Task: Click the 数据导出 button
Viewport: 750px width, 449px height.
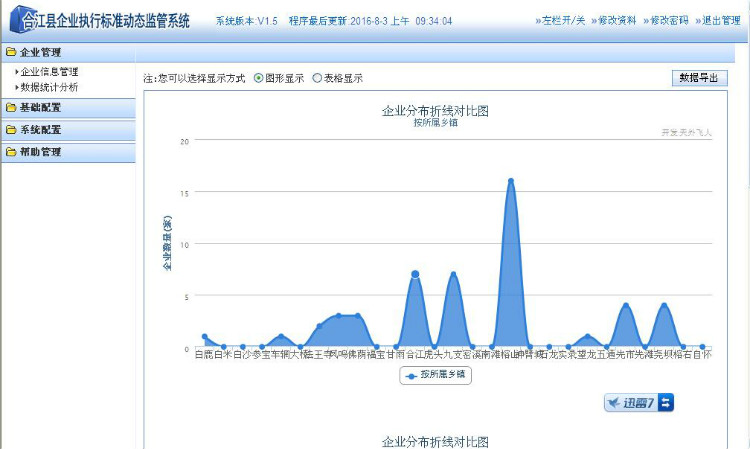Action: click(x=699, y=78)
